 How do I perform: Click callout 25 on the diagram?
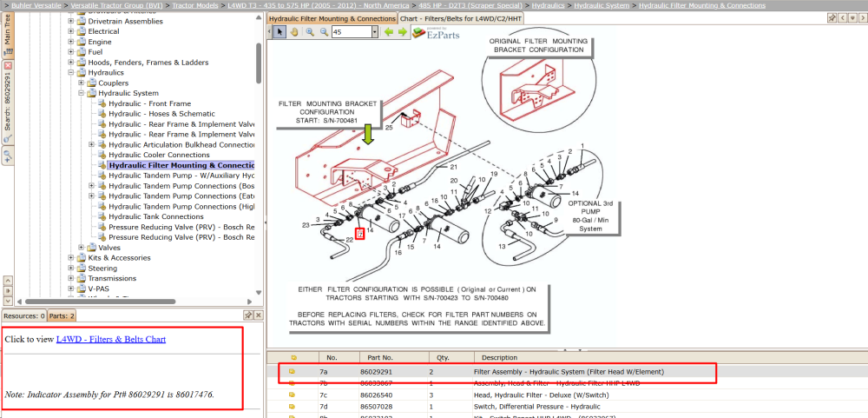pyautogui.click(x=389, y=127)
